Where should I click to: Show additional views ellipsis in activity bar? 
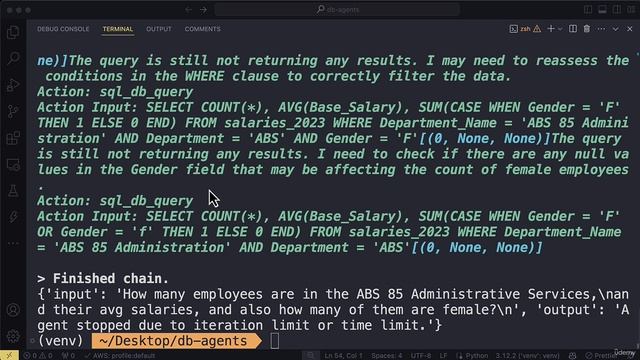coord(13,243)
